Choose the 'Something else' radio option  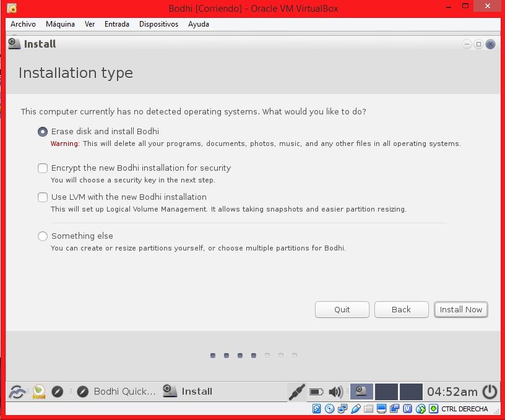point(43,236)
